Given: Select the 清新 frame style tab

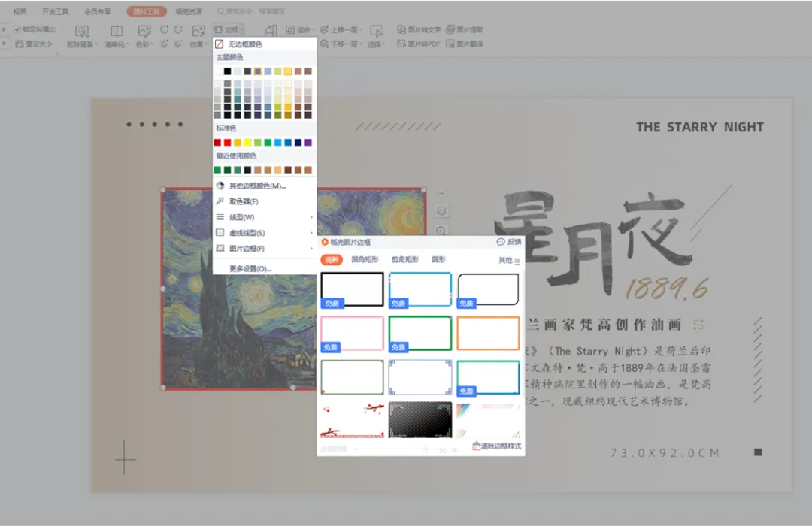Looking at the screenshot, I should pyautogui.click(x=332, y=260).
